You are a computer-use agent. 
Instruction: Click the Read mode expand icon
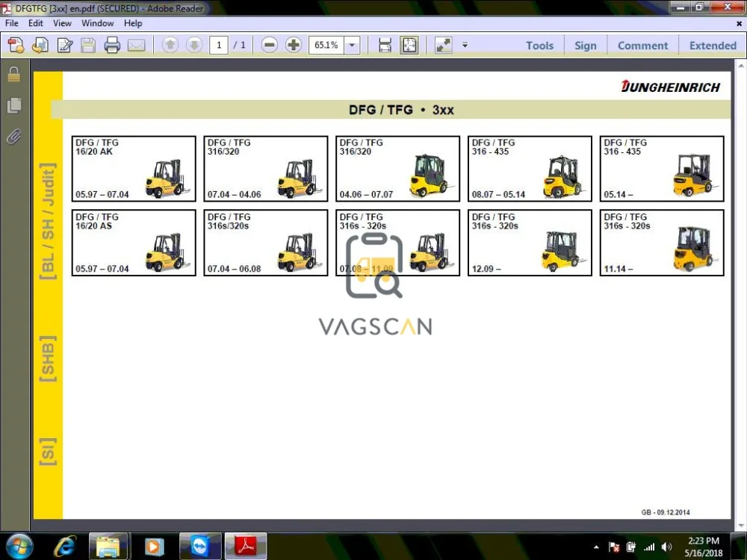pyautogui.click(x=444, y=46)
